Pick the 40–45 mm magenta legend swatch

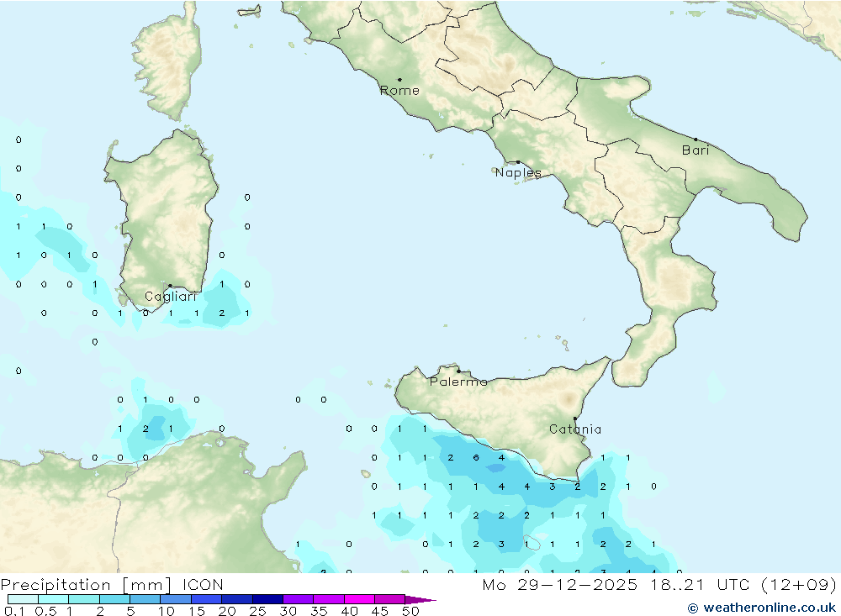(x=359, y=599)
